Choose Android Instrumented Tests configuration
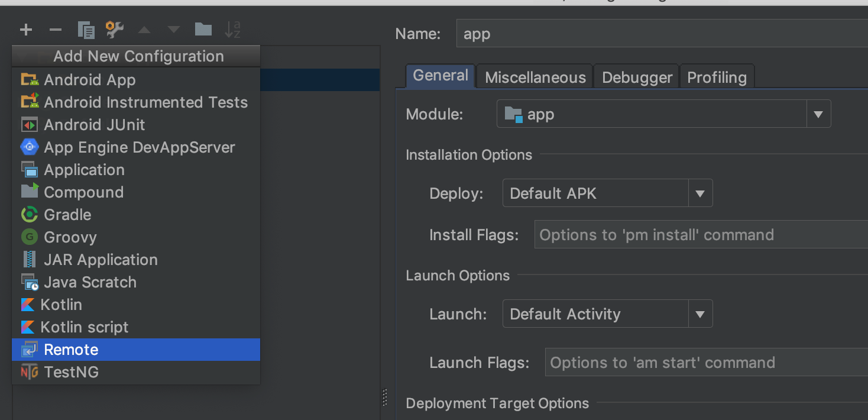This screenshot has height=420, width=868. click(145, 102)
